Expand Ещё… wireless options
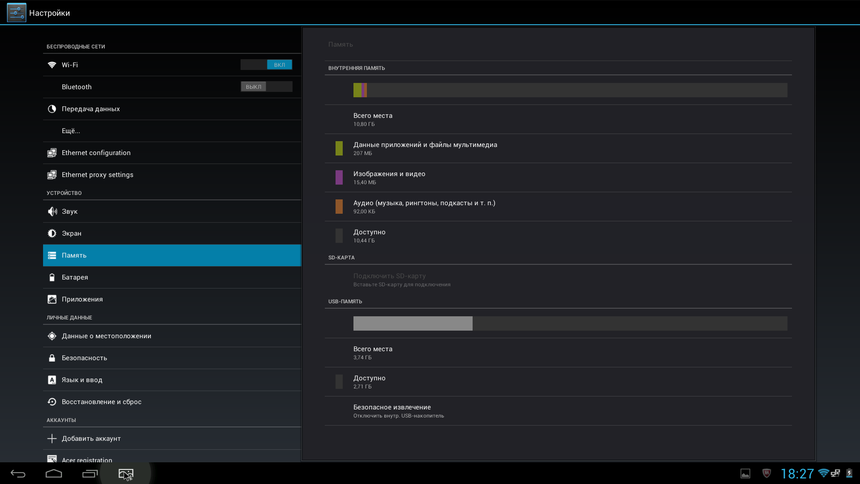 [x=70, y=131]
